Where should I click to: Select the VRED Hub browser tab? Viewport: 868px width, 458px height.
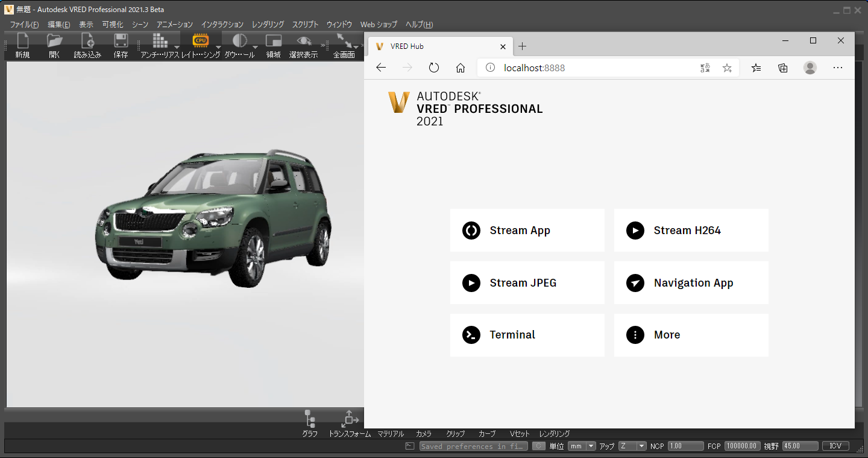pos(442,46)
